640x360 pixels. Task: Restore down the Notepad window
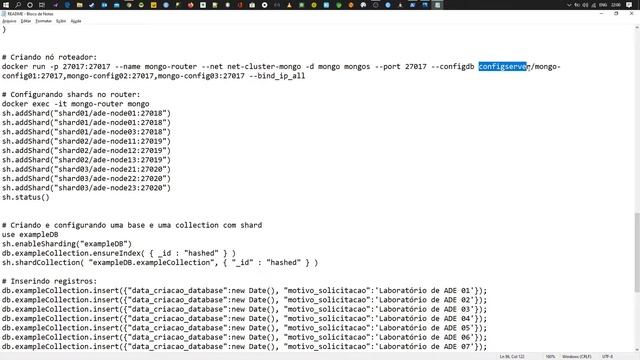click(x=616, y=13)
